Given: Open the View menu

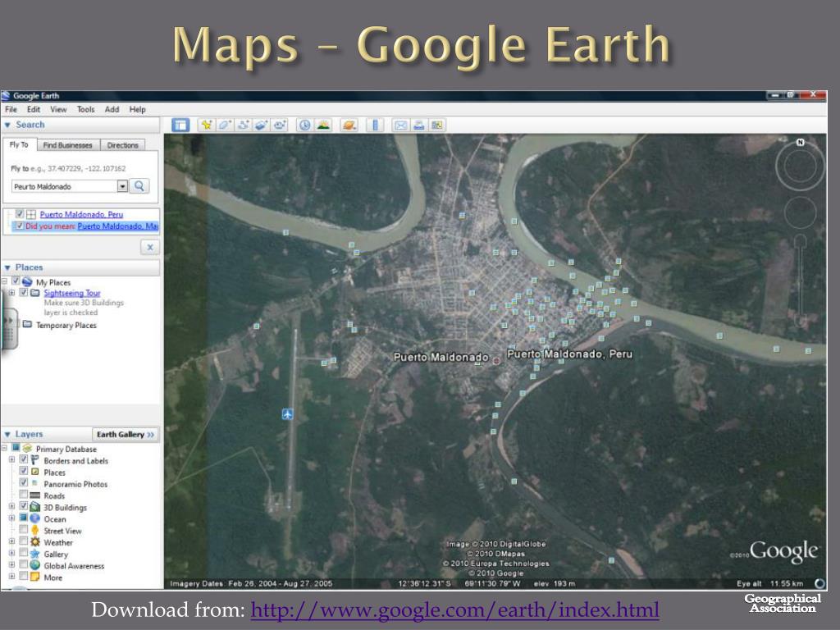Looking at the screenshot, I should click(58, 109).
